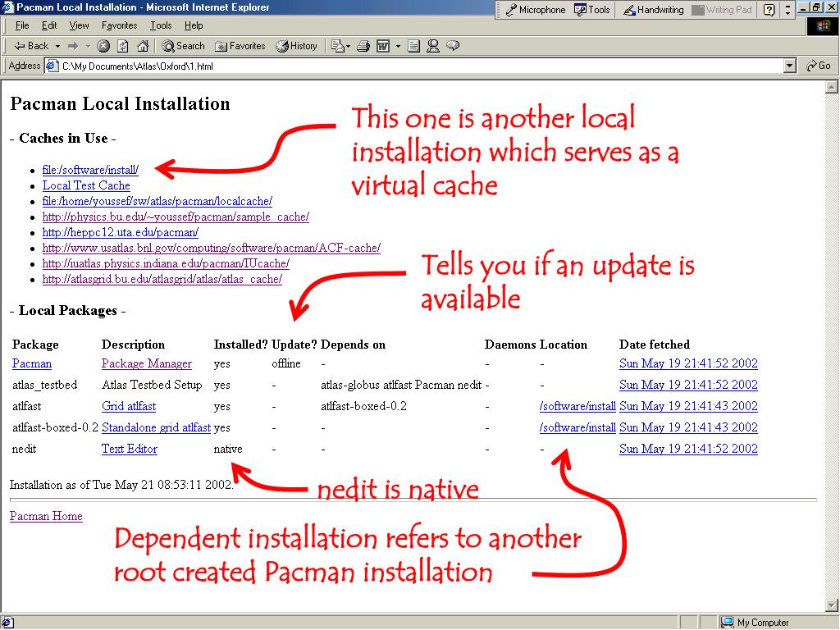Expand the Address bar dropdown

point(789,66)
